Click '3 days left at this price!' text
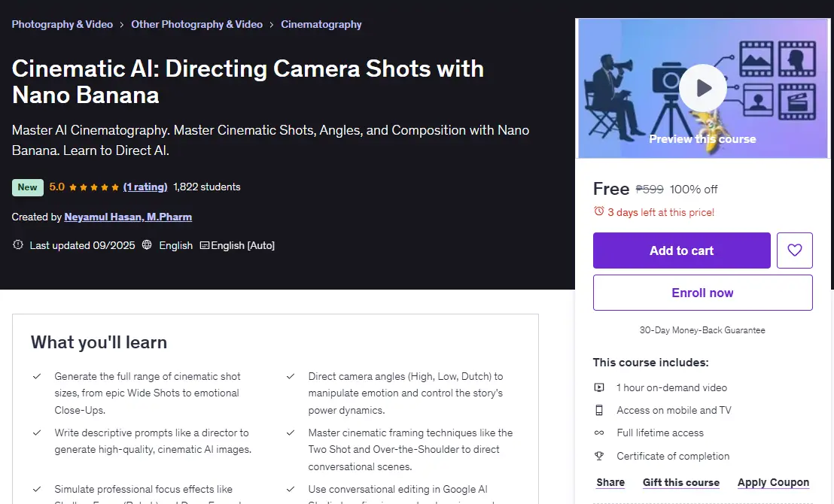Viewport: 834px width, 504px height. tap(661, 212)
